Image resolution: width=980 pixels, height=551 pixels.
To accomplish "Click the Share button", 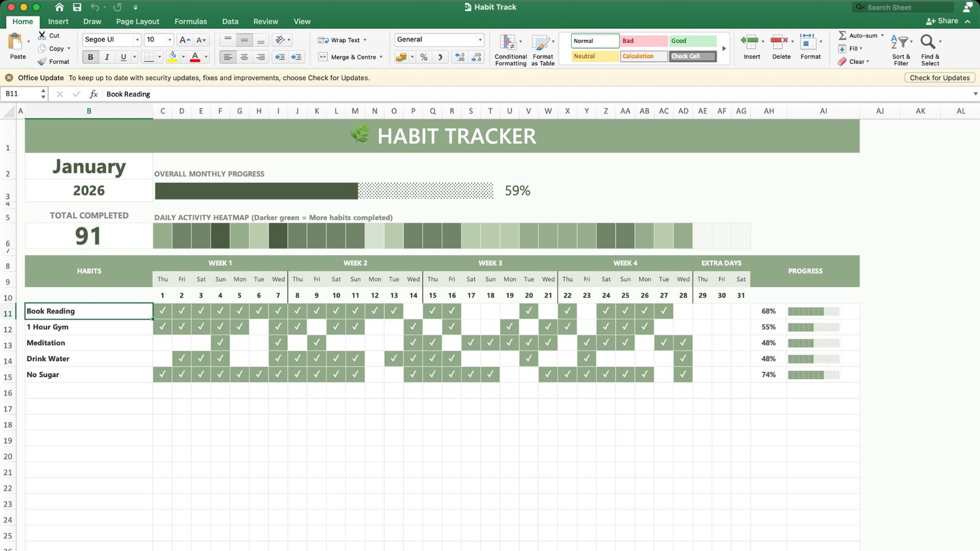I will 942,21.
